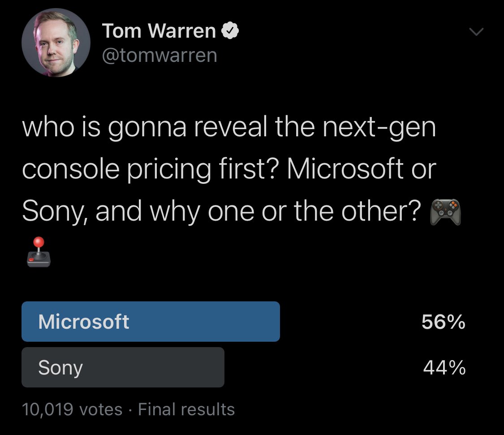Viewport: 504px width, 435px height.
Task: Click the verified badge beside Tom Warren
Action: point(230,32)
